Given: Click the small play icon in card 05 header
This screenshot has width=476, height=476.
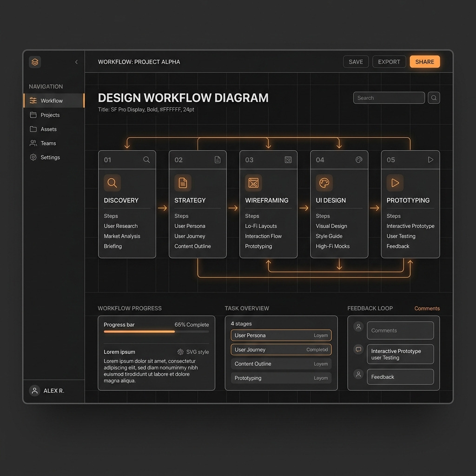Looking at the screenshot, I should pyautogui.click(x=430, y=160).
